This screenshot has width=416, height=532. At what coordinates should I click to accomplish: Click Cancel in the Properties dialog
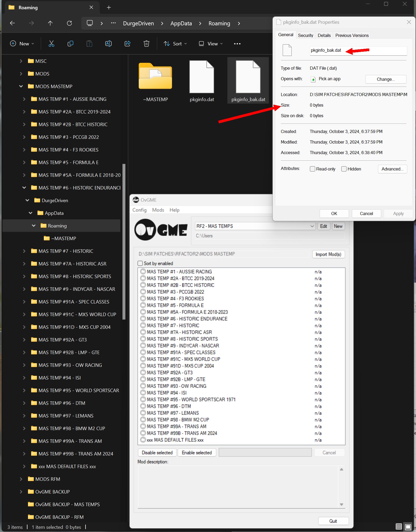(x=366, y=213)
